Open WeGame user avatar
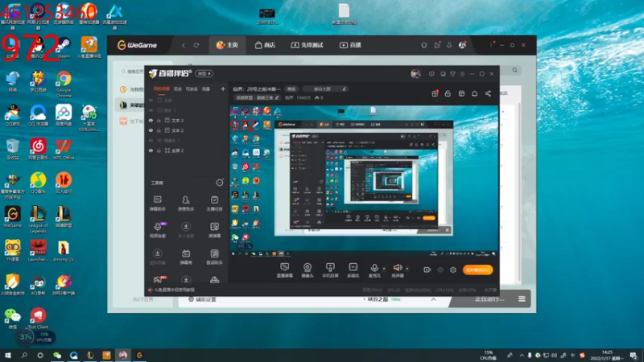 click(462, 45)
